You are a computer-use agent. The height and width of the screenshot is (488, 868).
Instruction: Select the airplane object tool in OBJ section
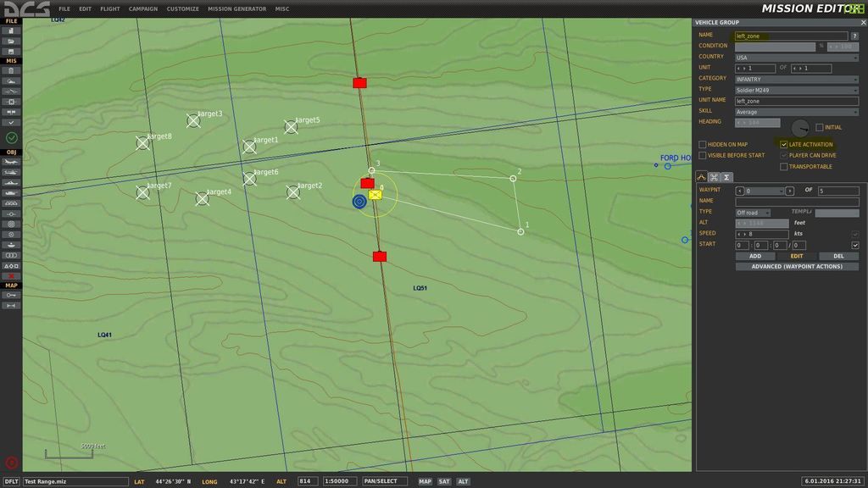(11, 162)
